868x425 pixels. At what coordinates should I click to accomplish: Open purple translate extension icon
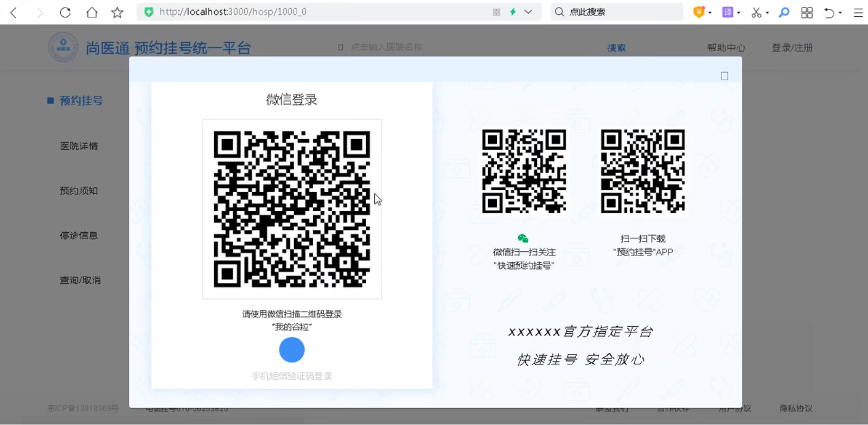(x=727, y=12)
